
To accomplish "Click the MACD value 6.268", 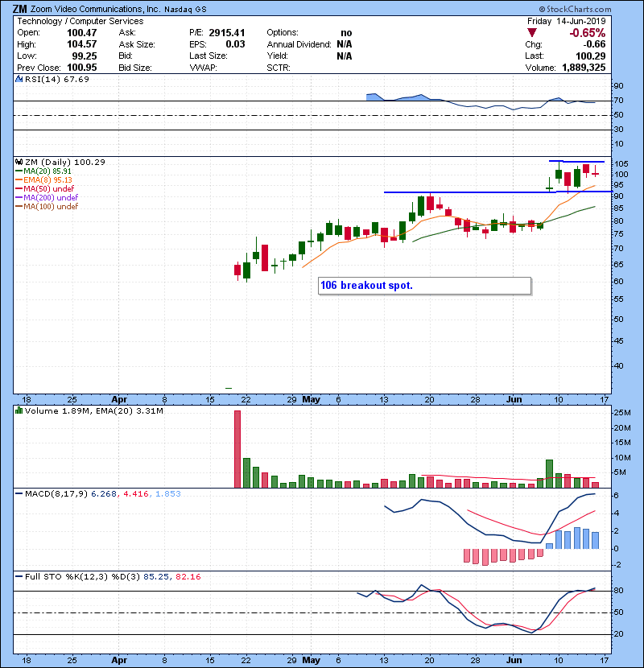I will pyautogui.click(x=104, y=494).
